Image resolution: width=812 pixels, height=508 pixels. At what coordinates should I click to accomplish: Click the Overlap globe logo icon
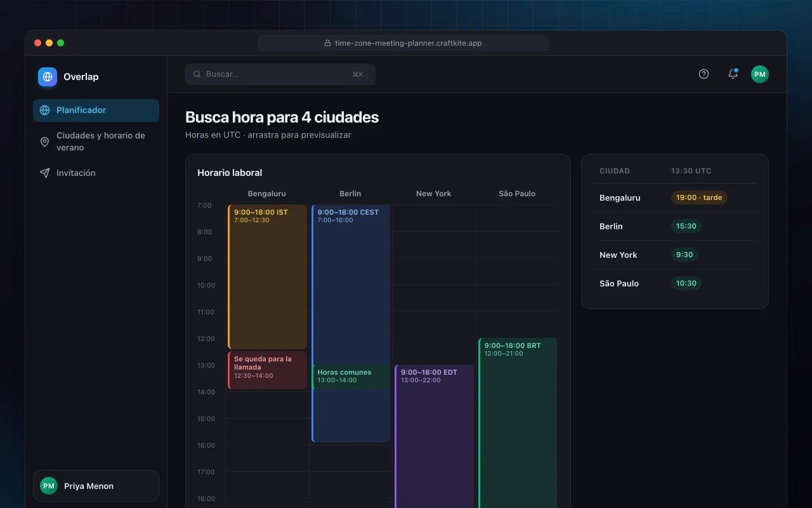[48, 77]
